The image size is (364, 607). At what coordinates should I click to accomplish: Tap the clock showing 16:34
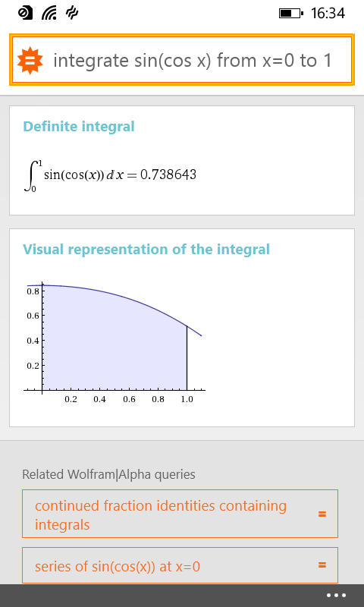coord(328,14)
